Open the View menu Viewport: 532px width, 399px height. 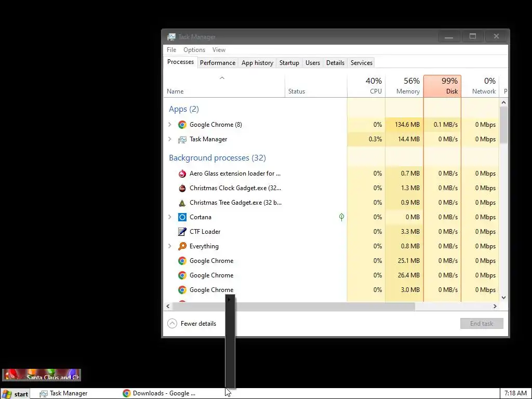coord(219,50)
